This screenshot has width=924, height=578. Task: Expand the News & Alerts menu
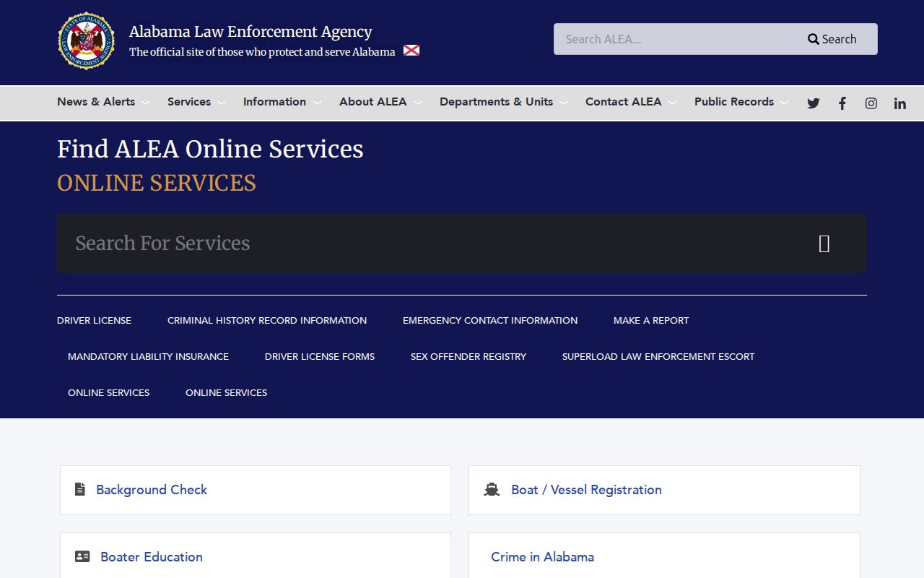(x=103, y=102)
